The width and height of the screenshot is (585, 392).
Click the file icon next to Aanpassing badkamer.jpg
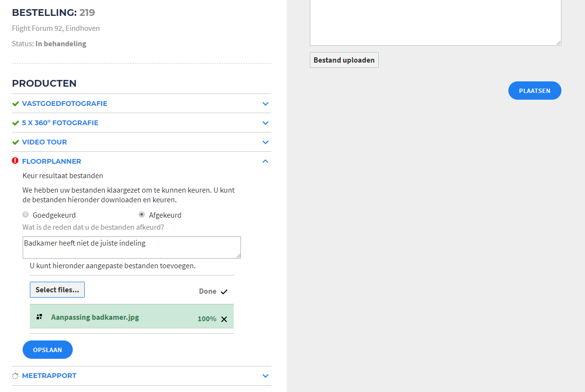pyautogui.click(x=40, y=317)
